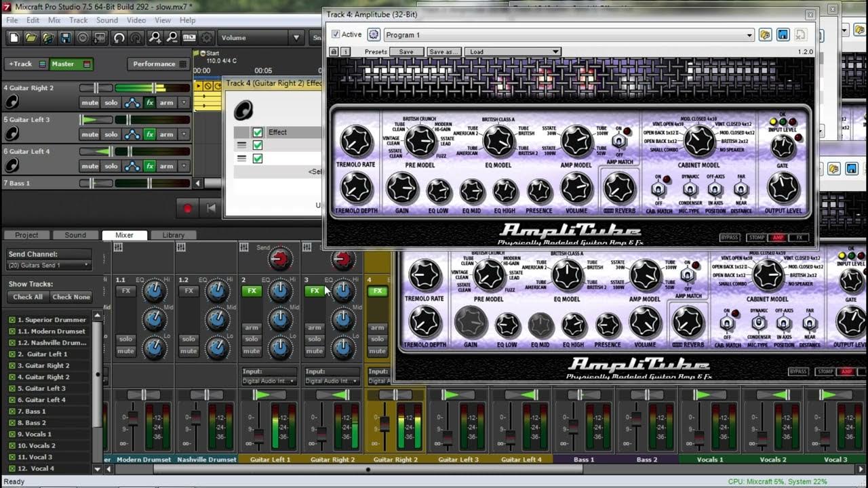Click the info icon in the Amplitube window
This screenshot has width=868, height=488.
(x=345, y=52)
